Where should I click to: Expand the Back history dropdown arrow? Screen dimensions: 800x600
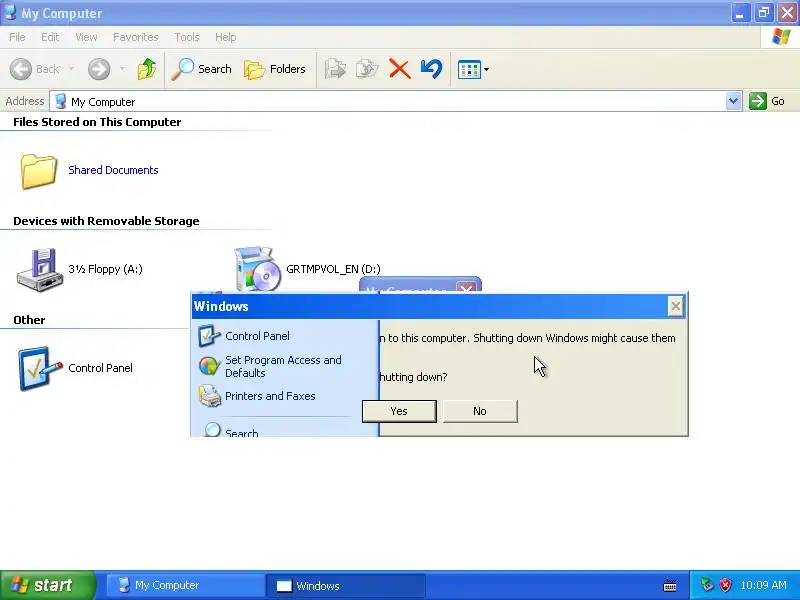pos(71,69)
